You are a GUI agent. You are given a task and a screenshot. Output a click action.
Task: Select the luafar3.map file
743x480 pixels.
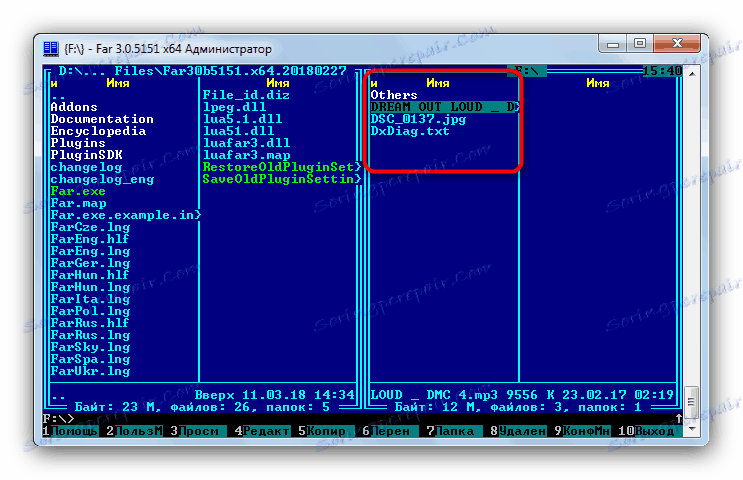tap(246, 155)
